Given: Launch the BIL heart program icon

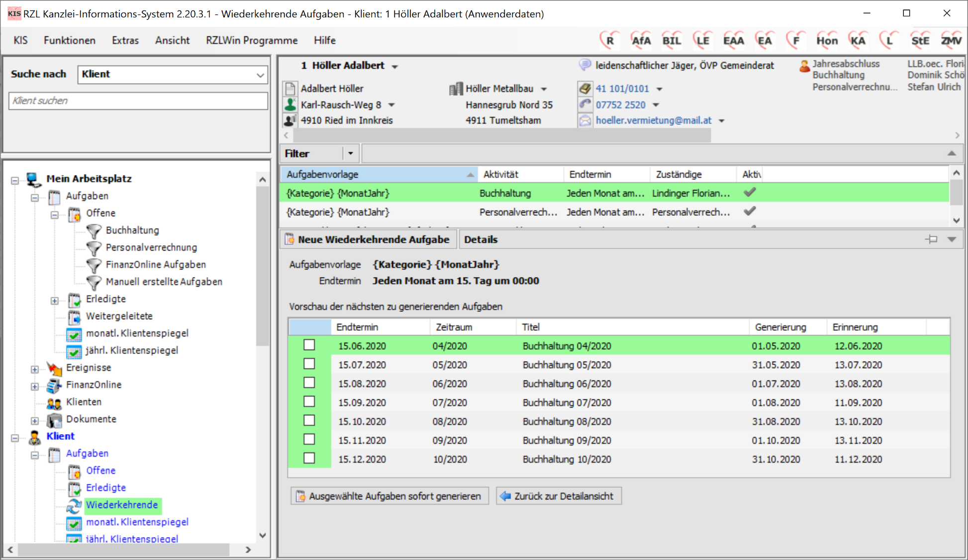Looking at the screenshot, I should click(x=671, y=40).
